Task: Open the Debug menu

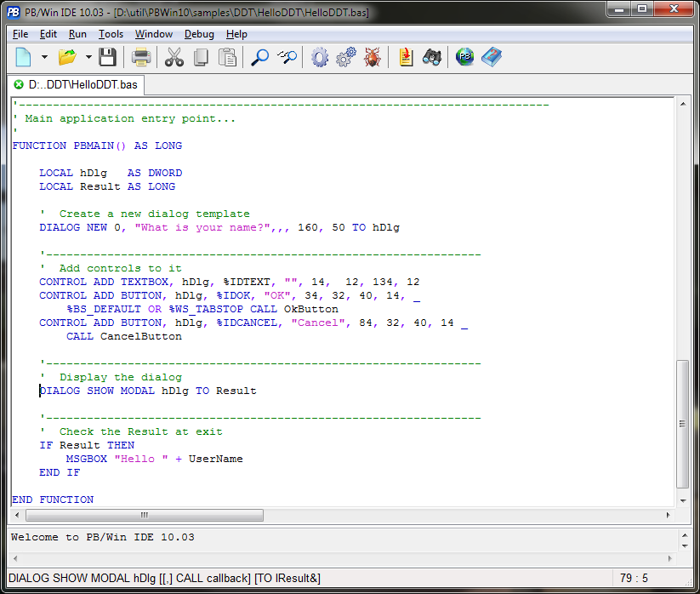Action: coord(199,34)
